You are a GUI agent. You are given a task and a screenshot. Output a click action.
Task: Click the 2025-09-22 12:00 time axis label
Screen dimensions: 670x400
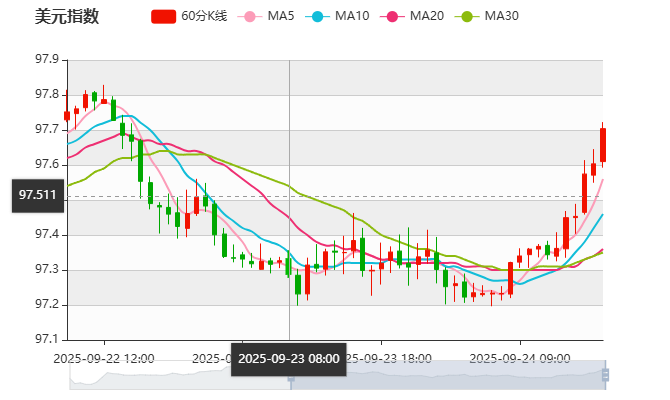coord(104,357)
